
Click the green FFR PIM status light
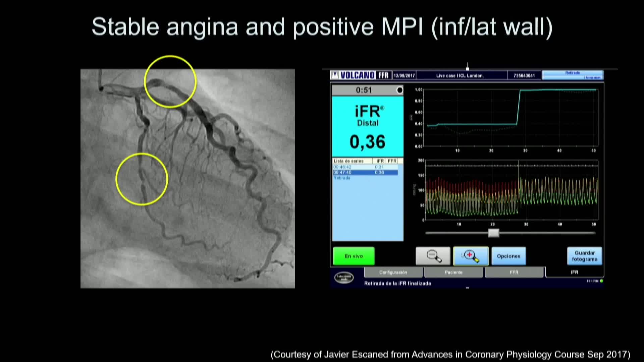[x=601, y=281]
